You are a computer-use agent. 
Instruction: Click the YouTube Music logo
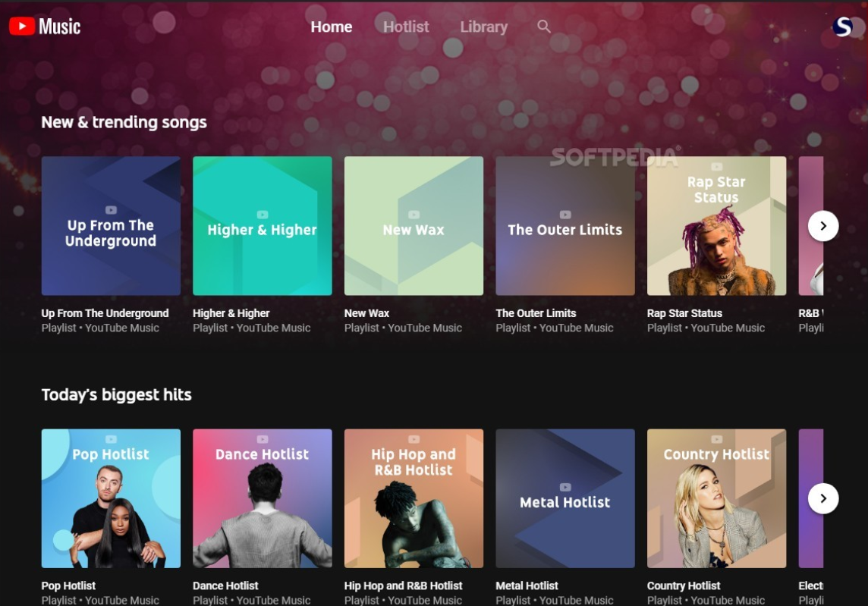[45, 26]
